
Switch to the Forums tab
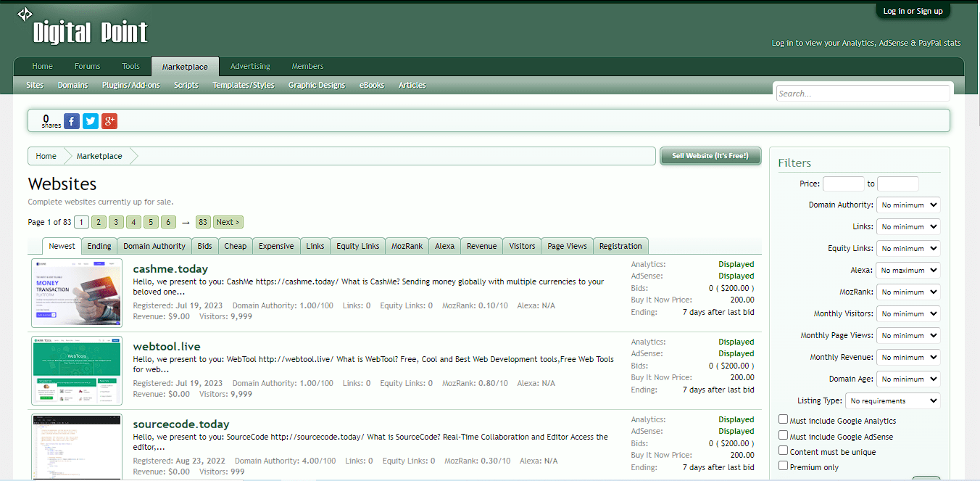coord(87,66)
